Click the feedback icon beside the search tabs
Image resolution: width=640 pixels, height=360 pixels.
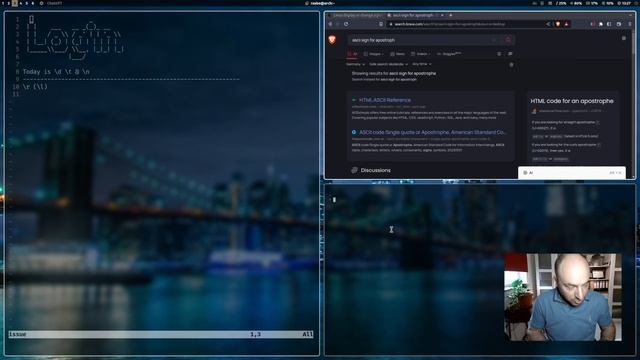(510, 54)
